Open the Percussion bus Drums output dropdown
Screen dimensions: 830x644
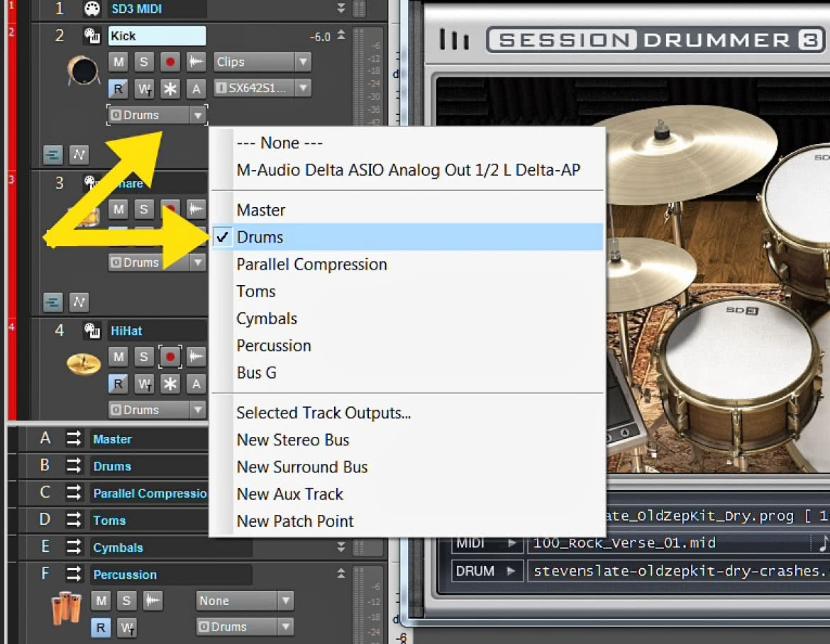[244, 626]
